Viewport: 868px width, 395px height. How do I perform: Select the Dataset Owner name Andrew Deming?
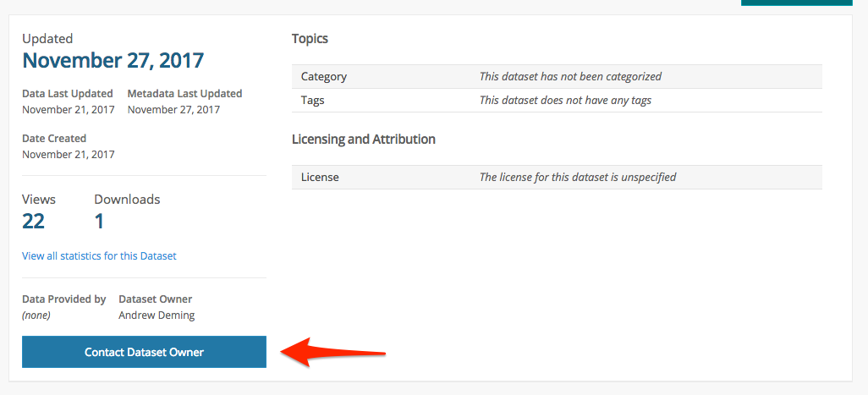pos(157,315)
